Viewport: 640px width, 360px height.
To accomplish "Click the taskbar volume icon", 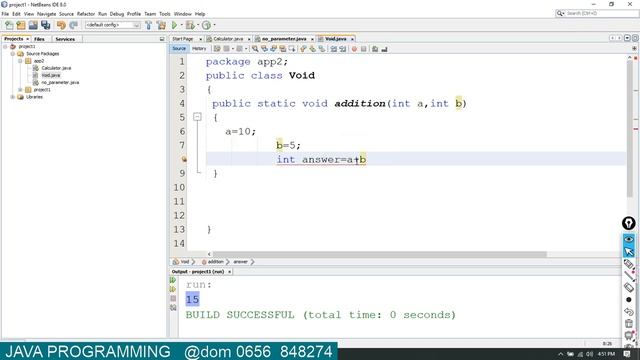I will (589, 354).
